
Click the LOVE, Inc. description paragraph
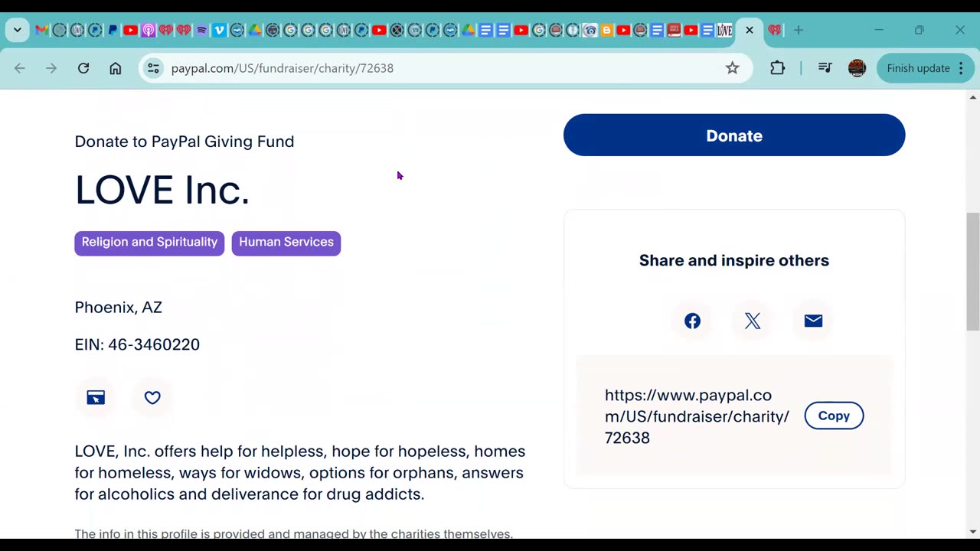(x=300, y=473)
